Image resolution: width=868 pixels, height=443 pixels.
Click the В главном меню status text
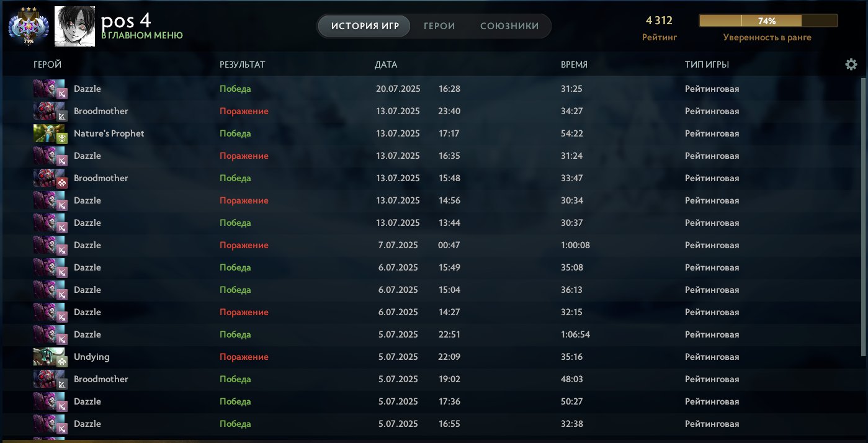142,35
